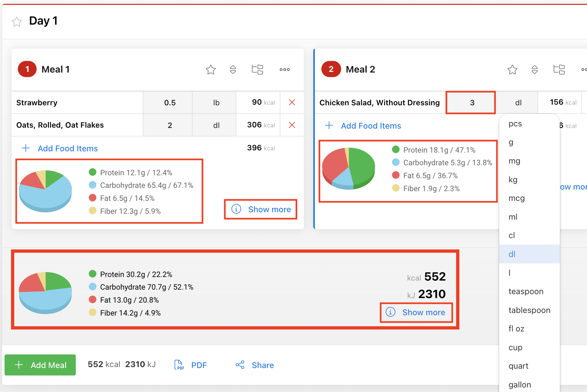The image size is (587, 392).
Task: Select cup from the unit list
Action: [529, 347]
